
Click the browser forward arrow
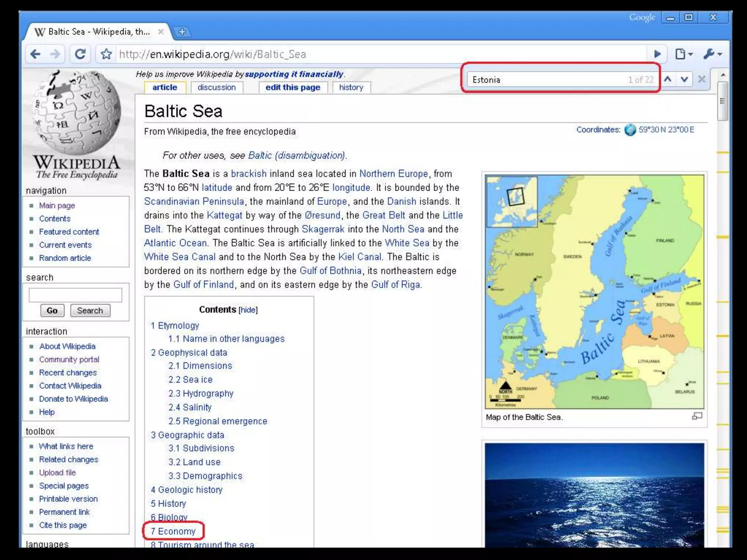point(55,54)
